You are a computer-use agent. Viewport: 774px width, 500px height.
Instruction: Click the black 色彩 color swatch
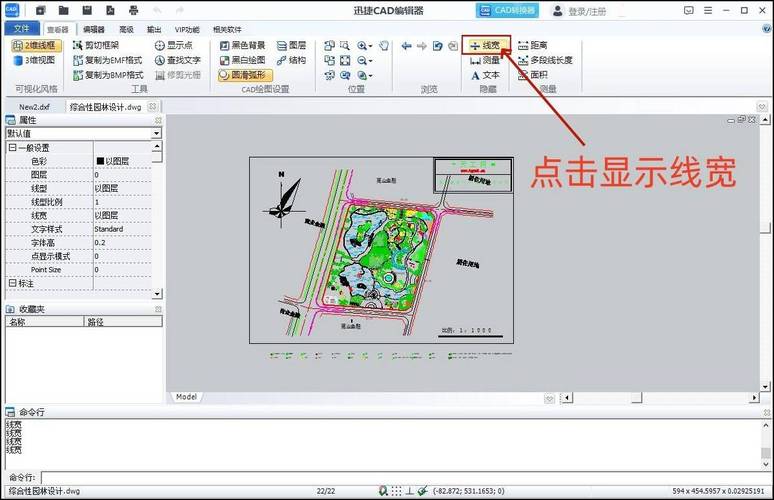(100, 161)
